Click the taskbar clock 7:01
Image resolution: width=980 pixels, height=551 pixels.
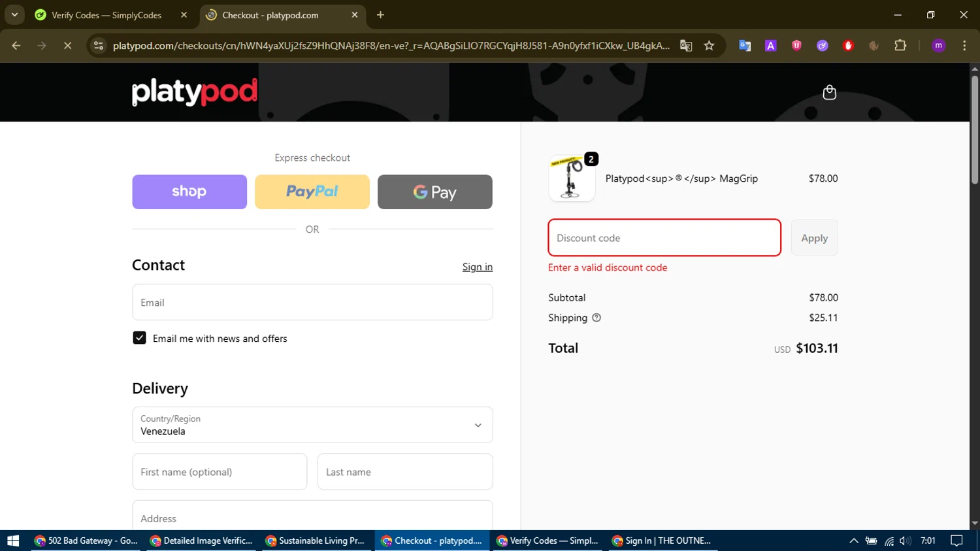pyautogui.click(x=928, y=541)
